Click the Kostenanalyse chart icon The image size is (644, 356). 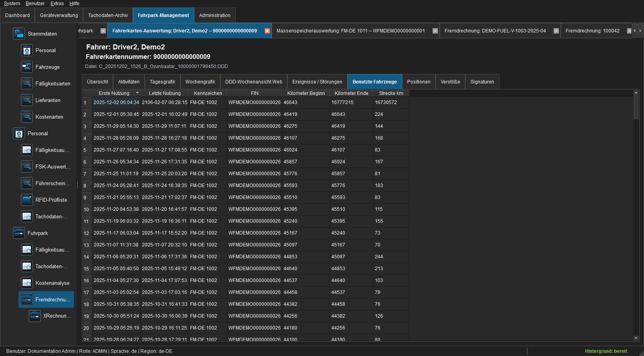tap(26, 283)
